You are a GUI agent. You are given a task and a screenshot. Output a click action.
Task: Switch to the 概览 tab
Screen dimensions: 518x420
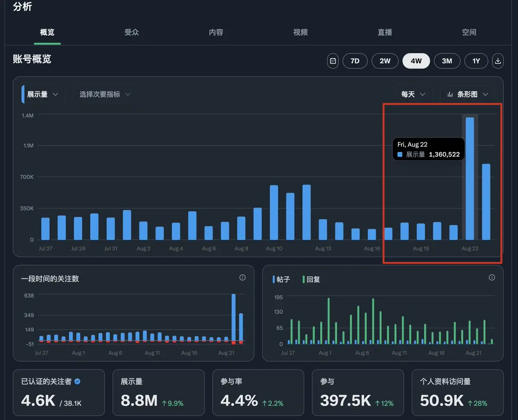[47, 32]
